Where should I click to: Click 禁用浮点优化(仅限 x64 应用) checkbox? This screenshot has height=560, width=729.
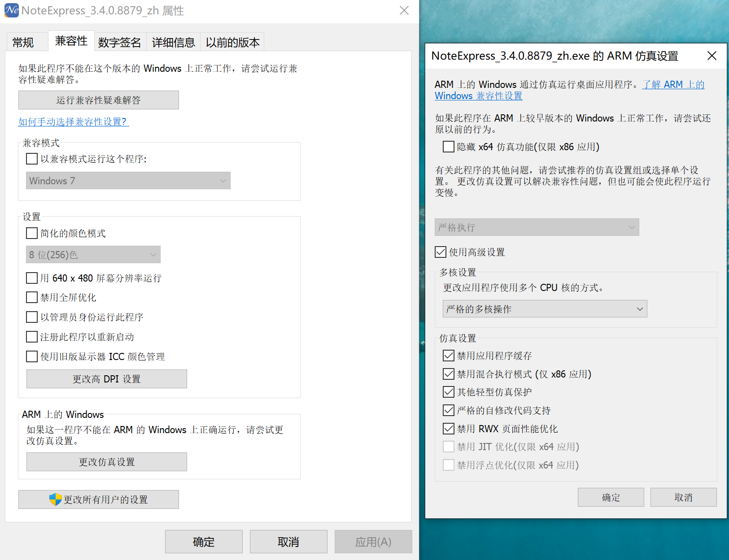[449, 465]
